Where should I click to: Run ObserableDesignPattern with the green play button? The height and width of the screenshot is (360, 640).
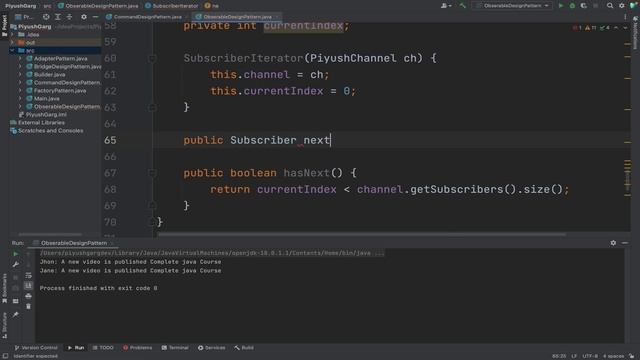(560, 6)
